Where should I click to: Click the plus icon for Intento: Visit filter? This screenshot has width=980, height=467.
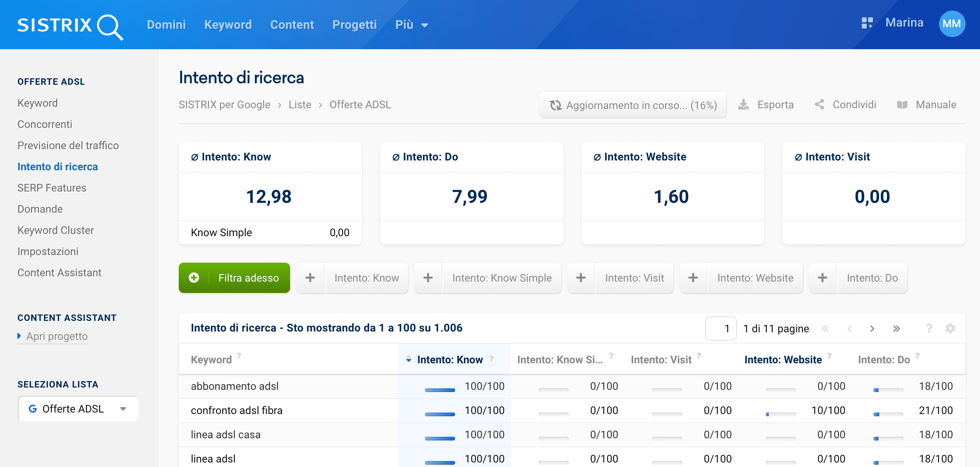pos(581,278)
